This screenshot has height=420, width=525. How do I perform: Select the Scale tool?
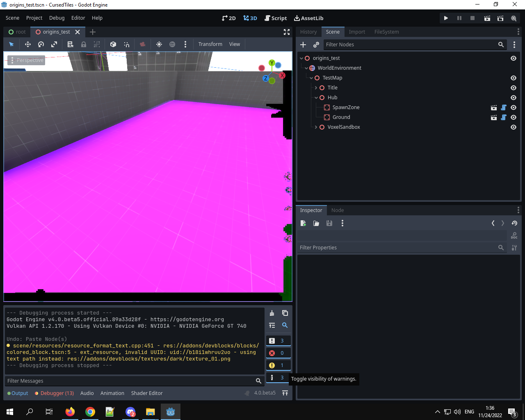[55, 44]
